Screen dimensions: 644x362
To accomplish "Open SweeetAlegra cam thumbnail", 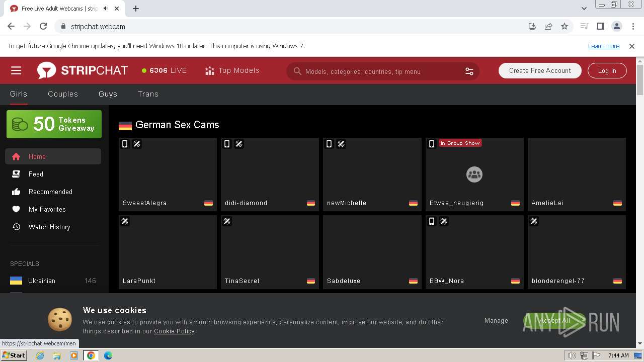I will tap(168, 174).
